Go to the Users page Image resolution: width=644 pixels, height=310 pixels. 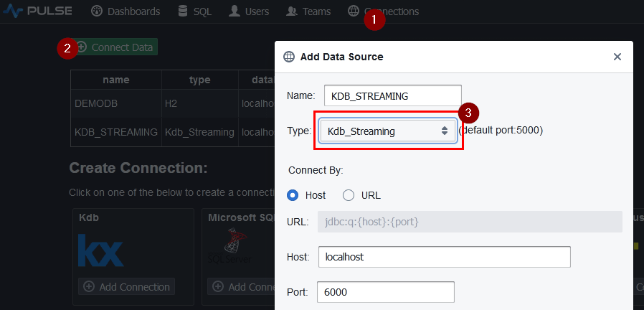pyautogui.click(x=249, y=11)
